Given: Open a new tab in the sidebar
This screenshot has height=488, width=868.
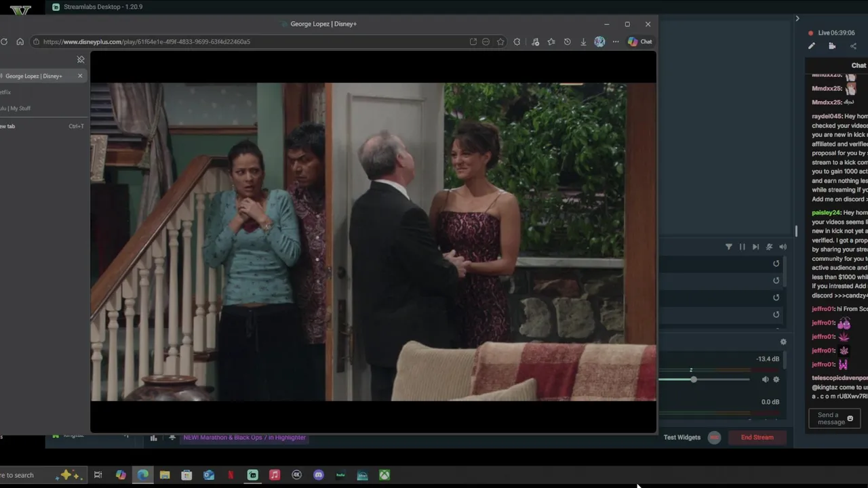Looking at the screenshot, I should pos(42,126).
